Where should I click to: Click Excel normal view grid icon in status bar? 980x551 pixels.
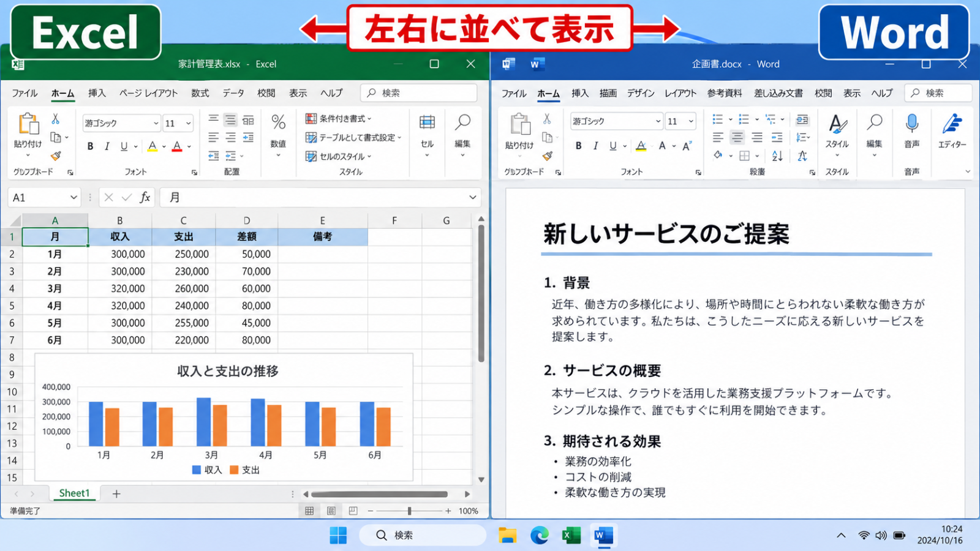click(x=309, y=511)
